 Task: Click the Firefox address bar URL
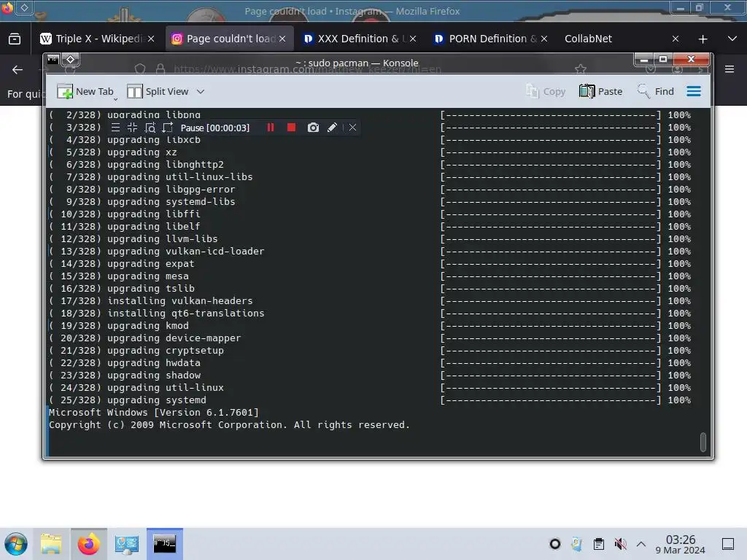pyautogui.click(x=307, y=69)
